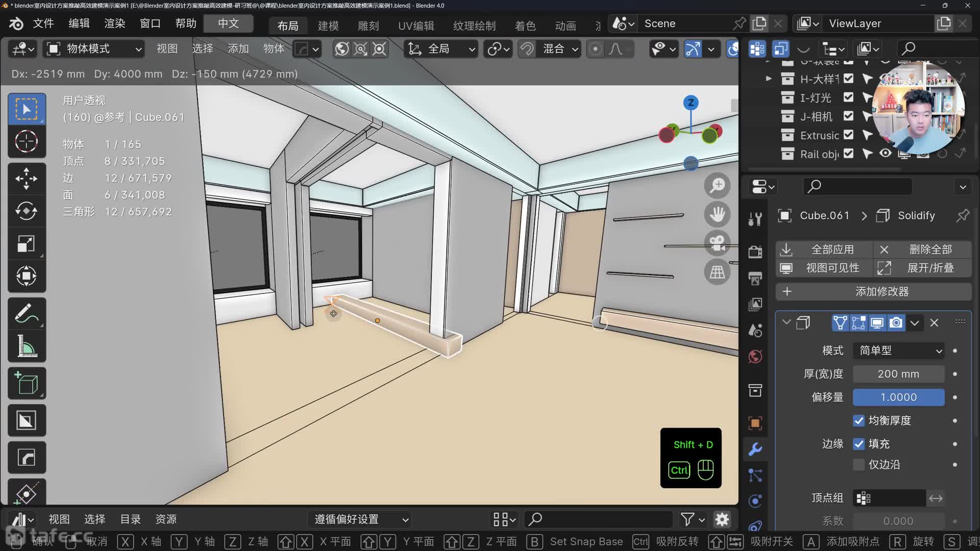Open the 文件 menu

(43, 23)
